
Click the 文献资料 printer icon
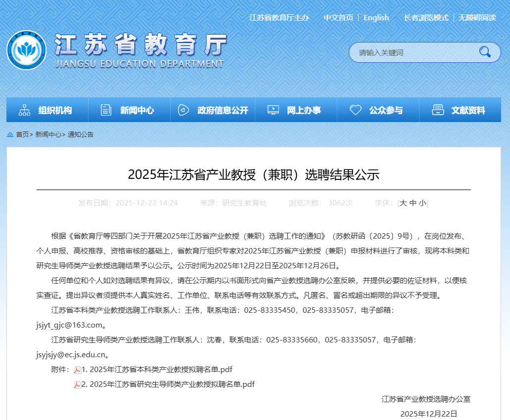pos(437,110)
